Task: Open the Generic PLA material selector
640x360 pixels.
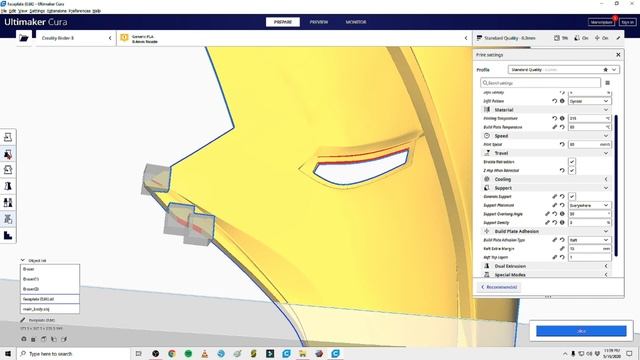Action: click(x=294, y=38)
